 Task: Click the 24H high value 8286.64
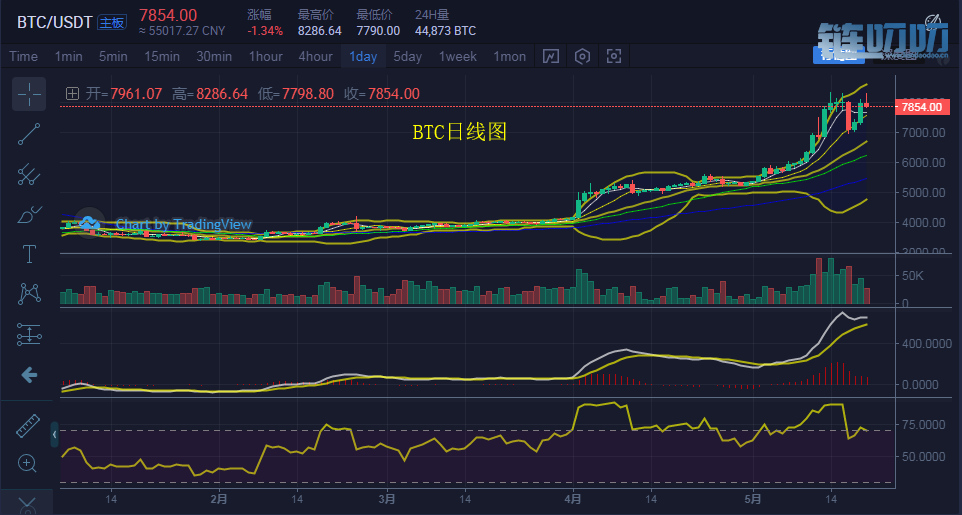(320, 31)
